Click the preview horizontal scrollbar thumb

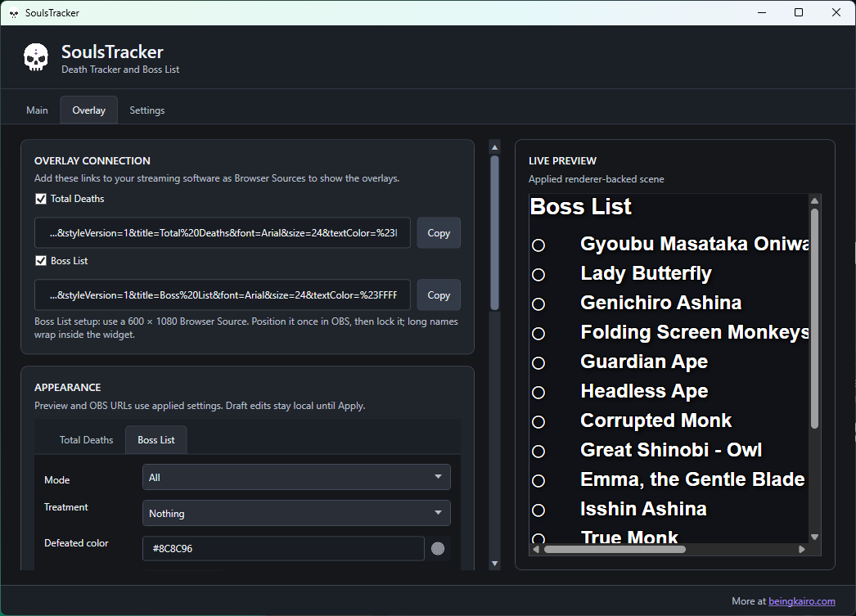pyautogui.click(x=615, y=550)
